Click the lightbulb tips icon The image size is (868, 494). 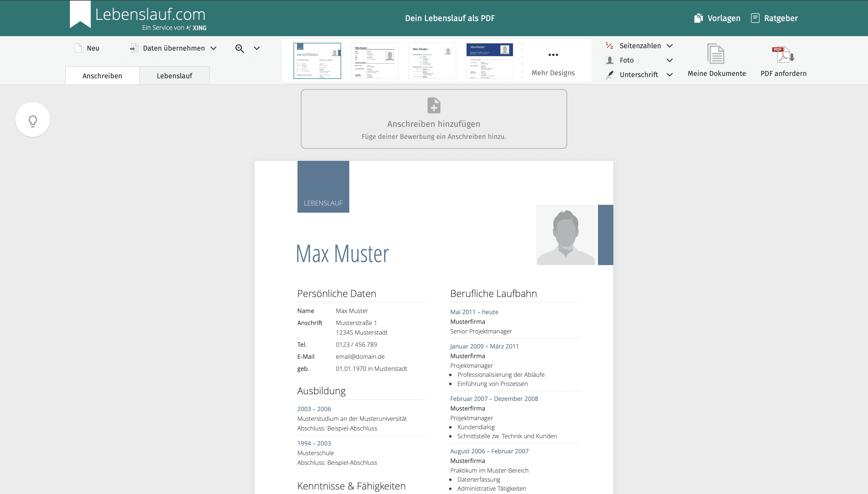tap(33, 120)
